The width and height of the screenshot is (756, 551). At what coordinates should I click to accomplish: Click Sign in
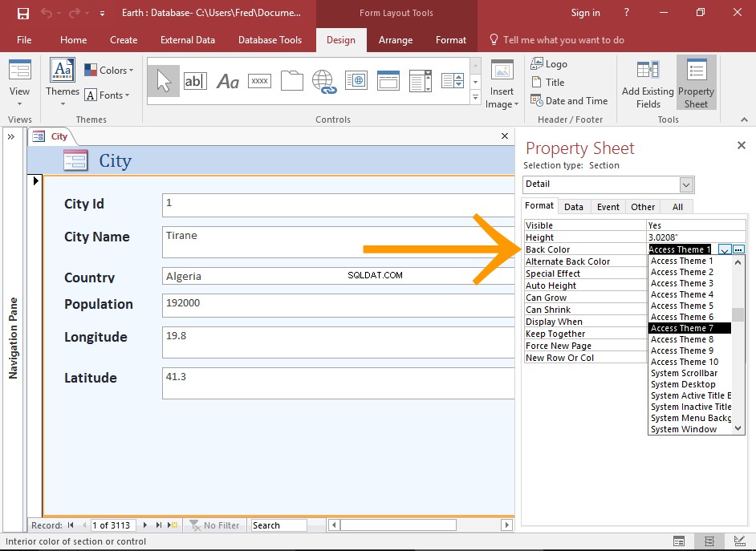click(585, 13)
